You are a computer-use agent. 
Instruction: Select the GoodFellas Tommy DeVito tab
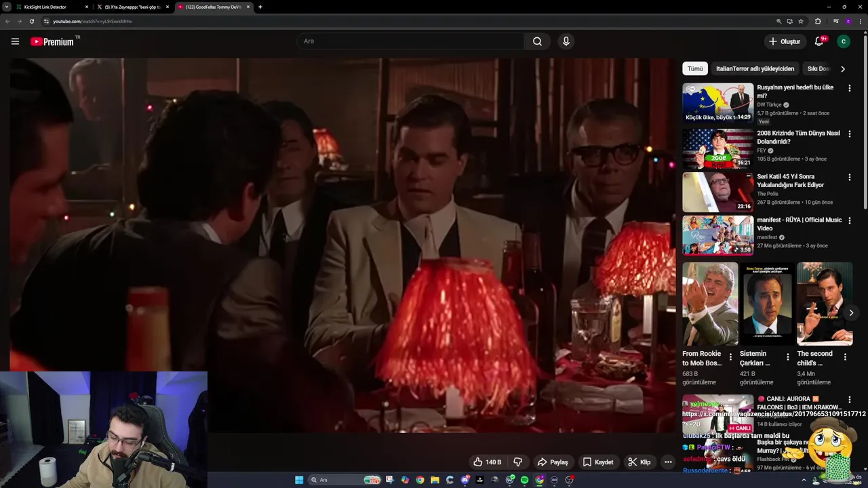[x=213, y=7]
